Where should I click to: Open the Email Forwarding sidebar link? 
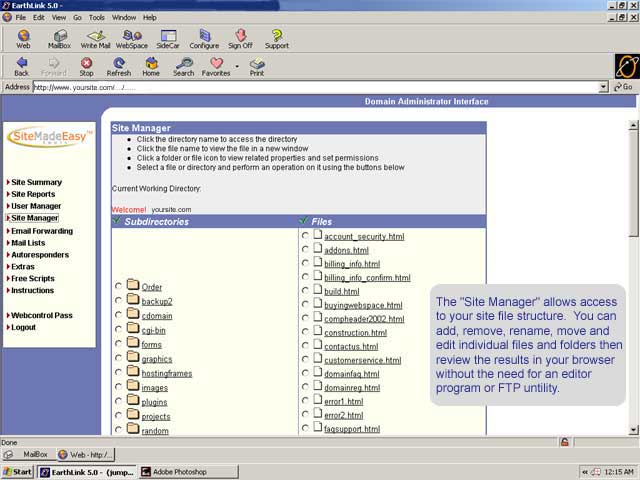(41, 231)
